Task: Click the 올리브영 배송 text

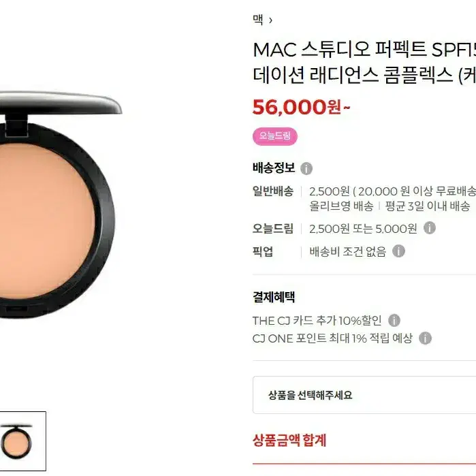Action: click(x=341, y=206)
